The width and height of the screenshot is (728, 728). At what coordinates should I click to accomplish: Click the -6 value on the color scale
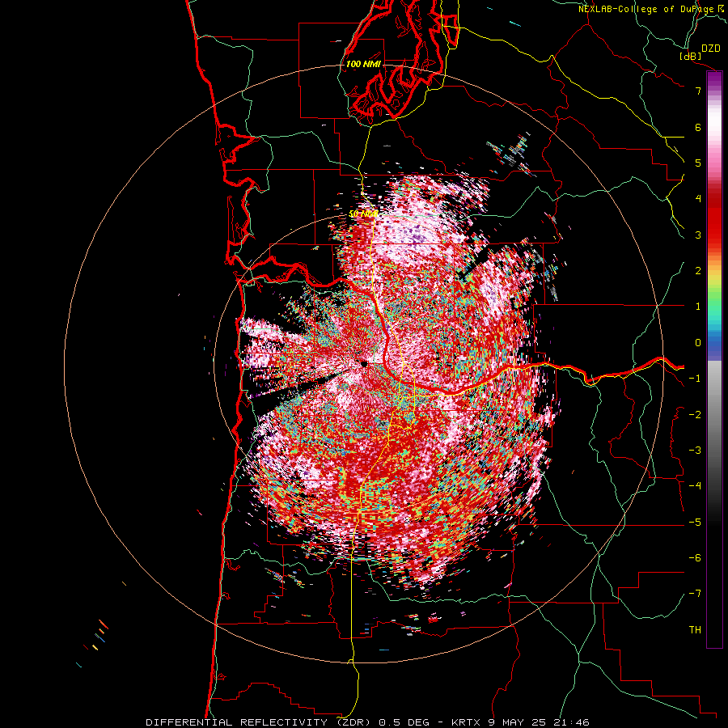(695, 558)
